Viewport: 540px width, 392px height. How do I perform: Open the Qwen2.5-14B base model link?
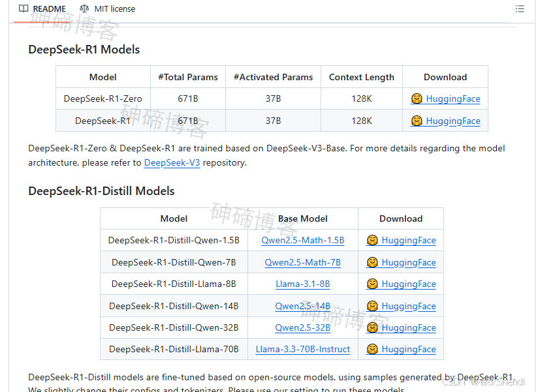click(x=303, y=306)
